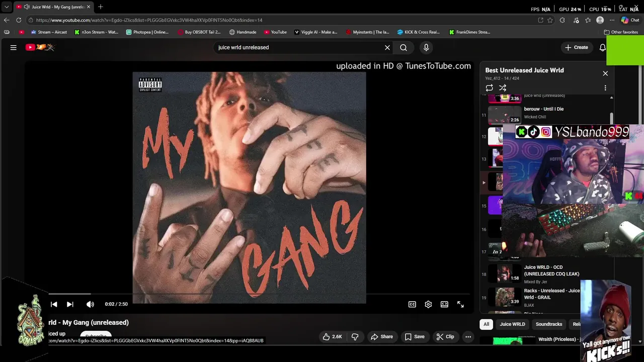Select the 'All' filter chip
Screen dimensions: 644x362
pyautogui.click(x=486, y=324)
